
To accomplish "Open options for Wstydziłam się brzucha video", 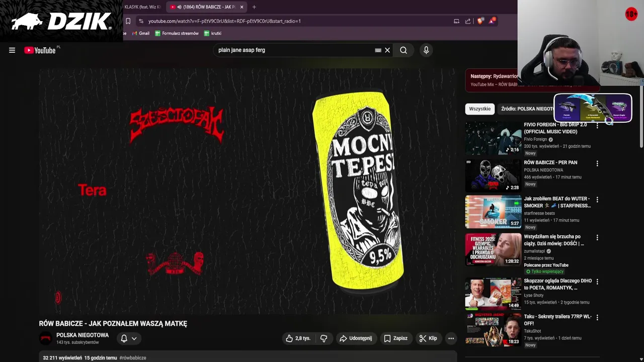I will [597, 237].
